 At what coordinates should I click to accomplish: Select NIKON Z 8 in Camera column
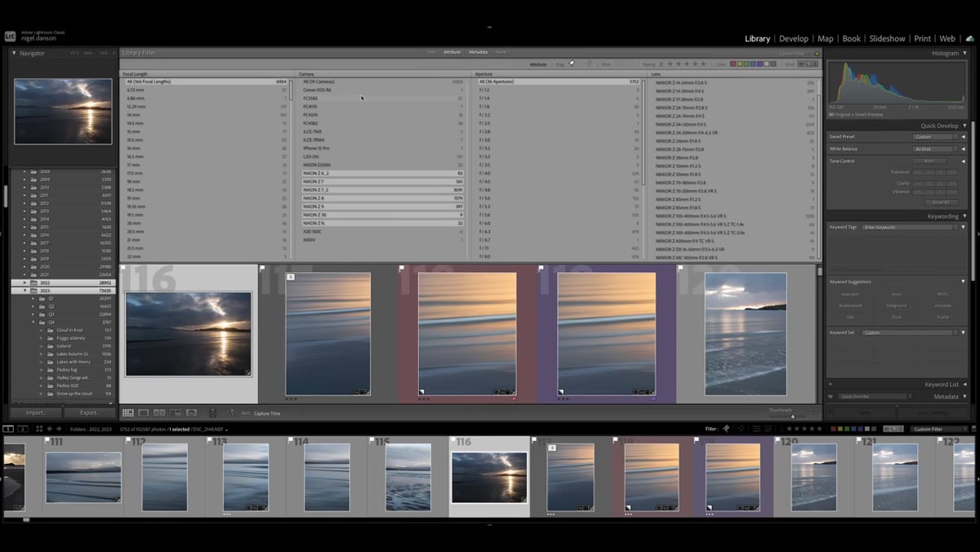pos(383,198)
